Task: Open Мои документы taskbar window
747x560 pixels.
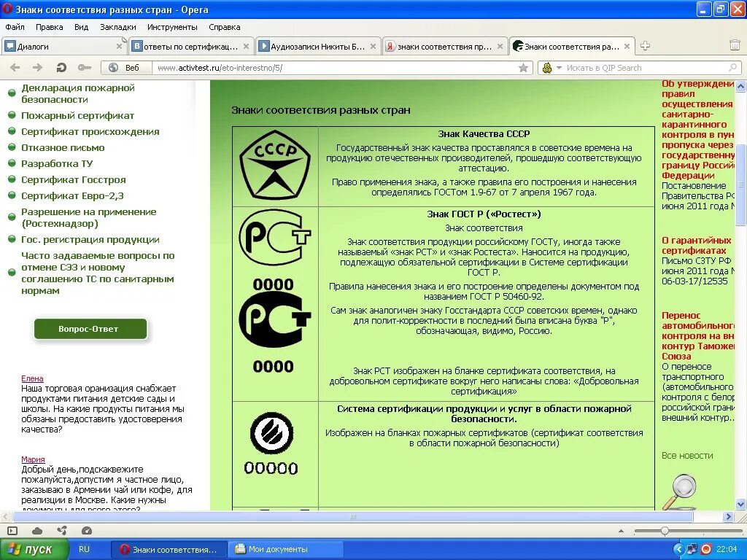Action: [x=285, y=549]
